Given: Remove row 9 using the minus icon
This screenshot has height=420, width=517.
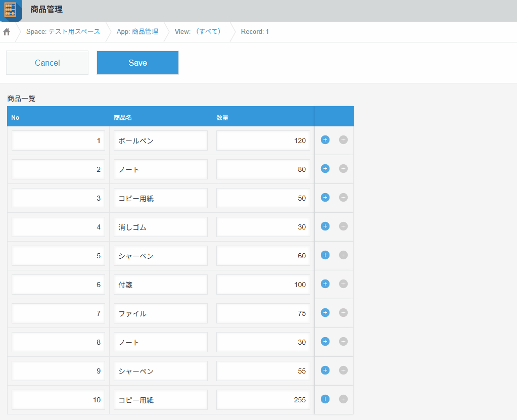Looking at the screenshot, I should (343, 370).
